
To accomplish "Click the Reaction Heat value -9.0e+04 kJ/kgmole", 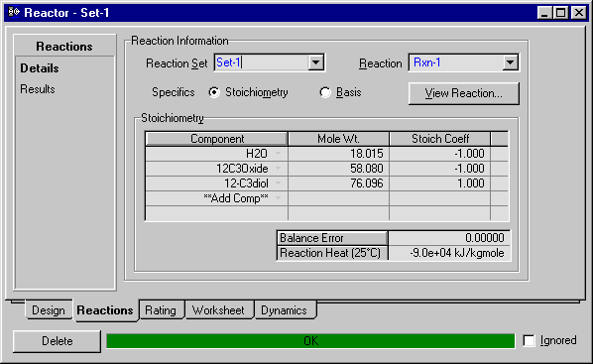I will pos(449,253).
